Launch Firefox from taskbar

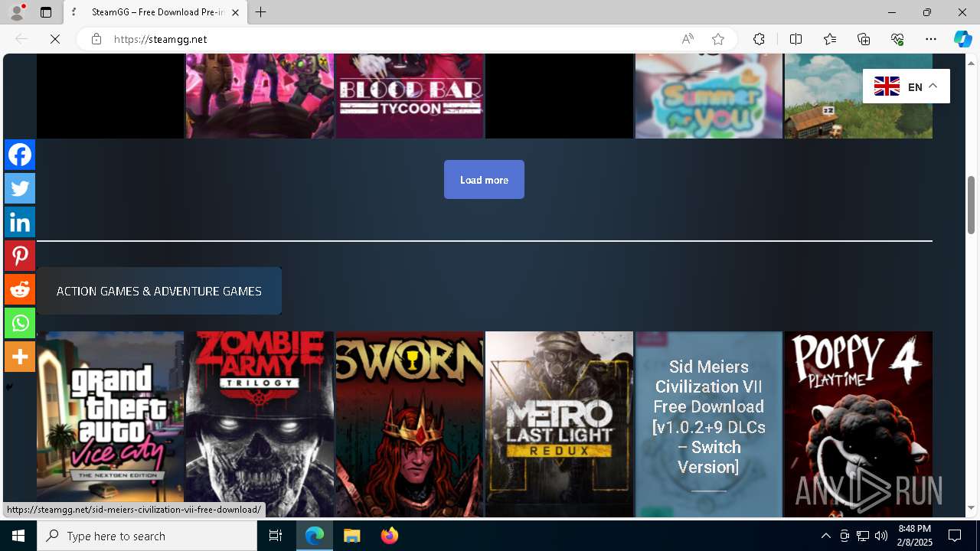(389, 536)
